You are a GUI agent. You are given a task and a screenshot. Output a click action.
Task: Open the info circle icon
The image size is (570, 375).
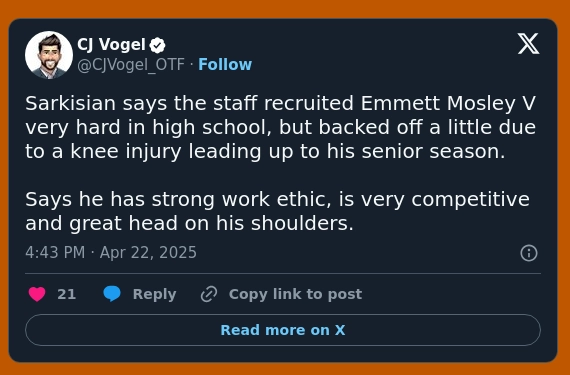pyautogui.click(x=529, y=253)
